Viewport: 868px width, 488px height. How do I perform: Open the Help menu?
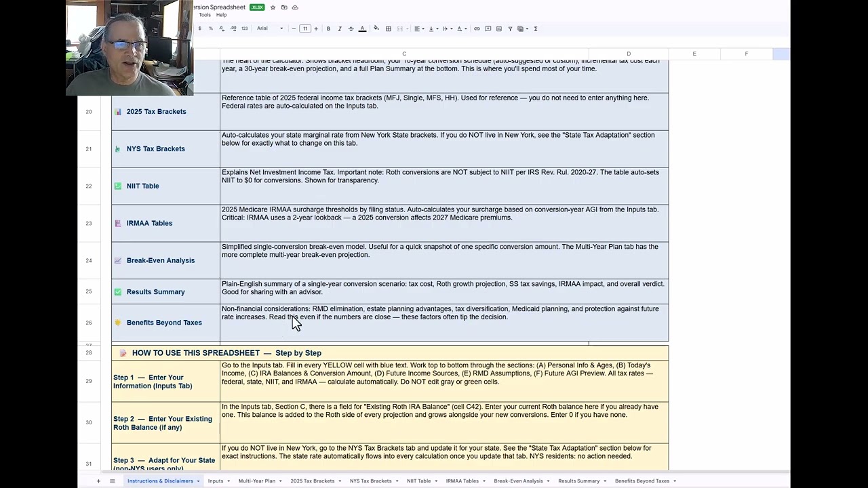tap(222, 15)
